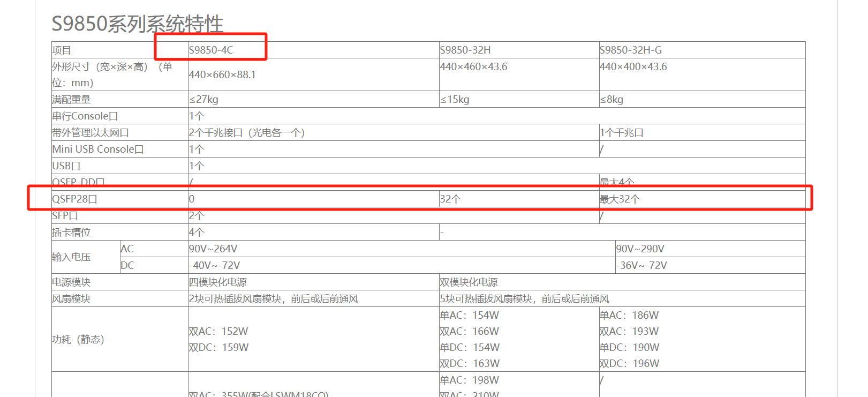The height and width of the screenshot is (397, 868).
Task: Click the "DC" sub-label under 输入电压
Action: (127, 266)
